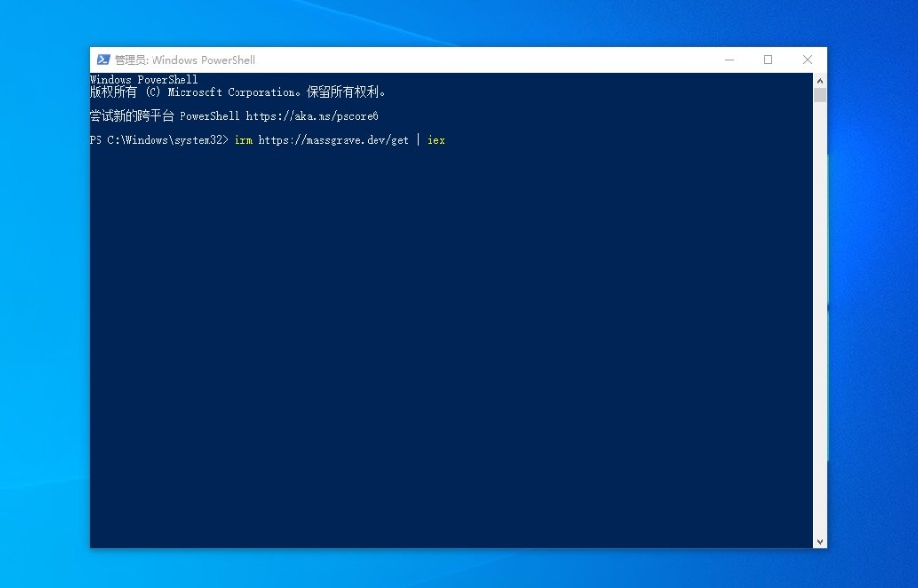Viewport: 918px width, 588px height.
Task: Click the pipe symbol before iex
Action: (x=419, y=140)
